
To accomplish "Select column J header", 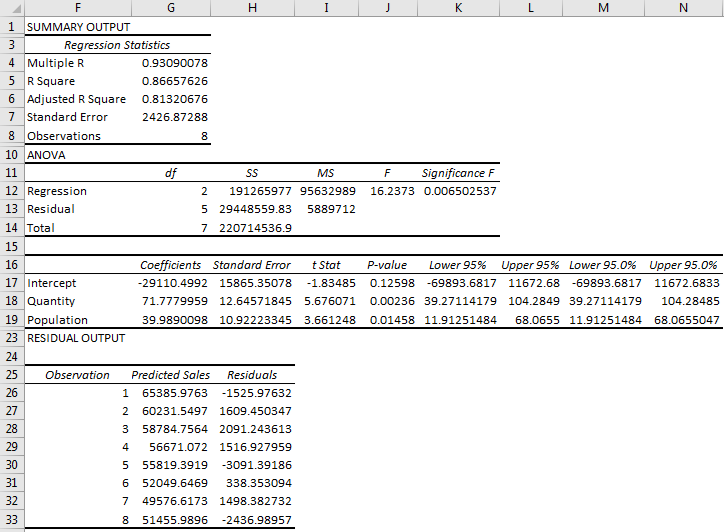I will [388, 8].
